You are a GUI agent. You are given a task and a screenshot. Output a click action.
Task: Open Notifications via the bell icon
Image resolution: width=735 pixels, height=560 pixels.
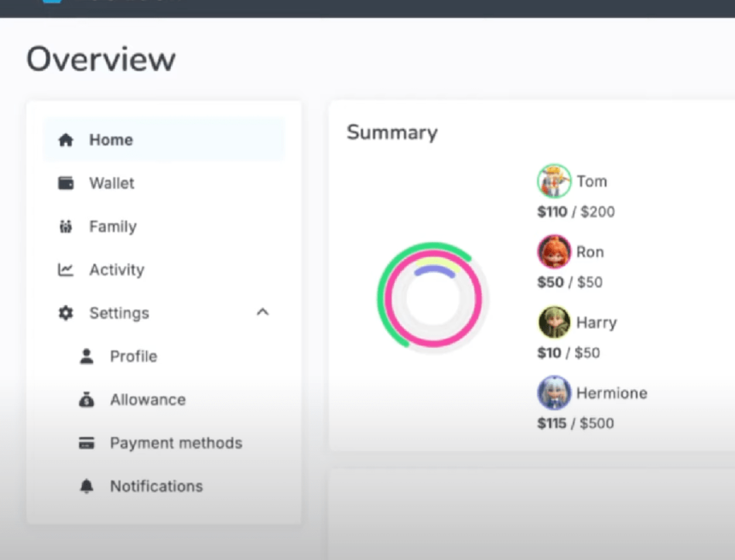86,486
